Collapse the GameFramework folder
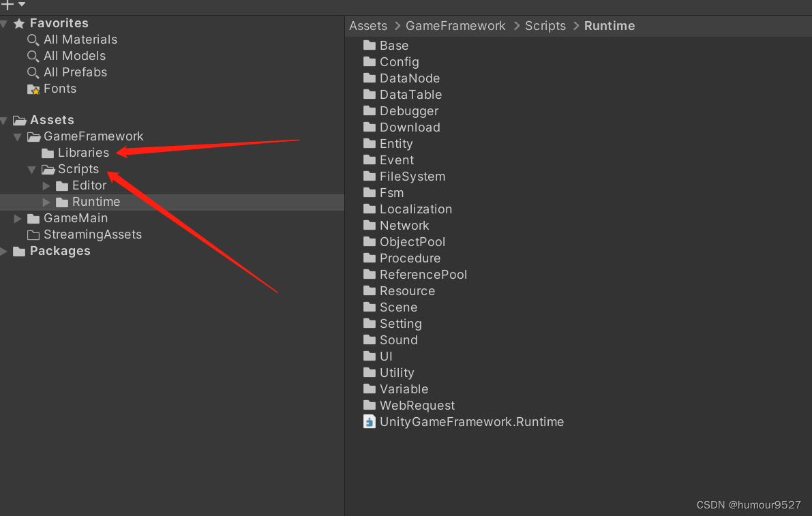 tap(18, 136)
